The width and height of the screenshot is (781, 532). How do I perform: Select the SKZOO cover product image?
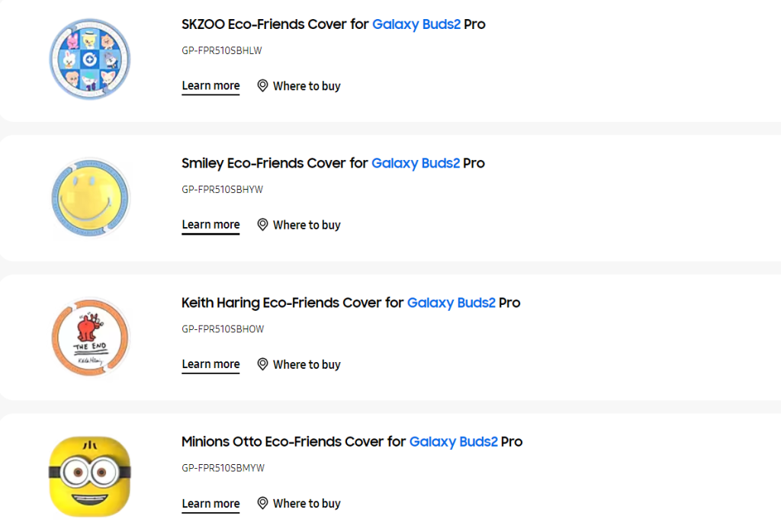[90, 59]
